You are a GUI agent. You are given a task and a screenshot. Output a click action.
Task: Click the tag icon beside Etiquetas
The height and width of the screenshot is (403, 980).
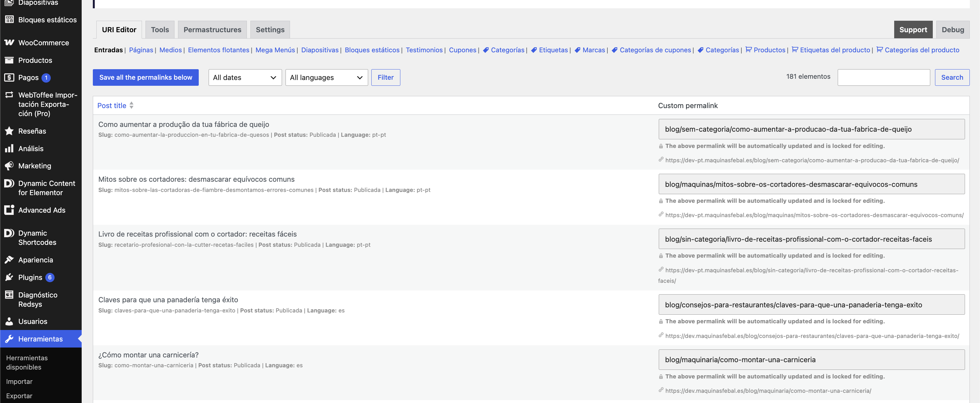click(x=534, y=50)
